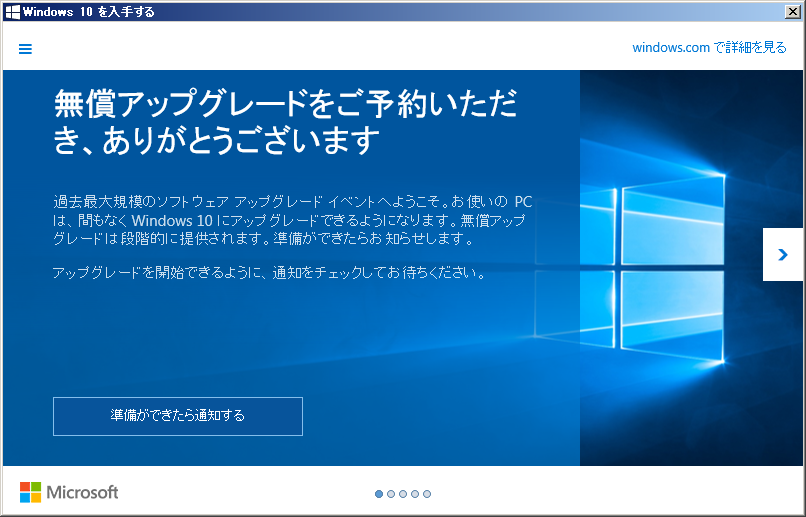Image resolution: width=806 pixels, height=517 pixels.
Task: Close the 'Windows 10 を入手する' window
Action: pyautogui.click(x=793, y=12)
